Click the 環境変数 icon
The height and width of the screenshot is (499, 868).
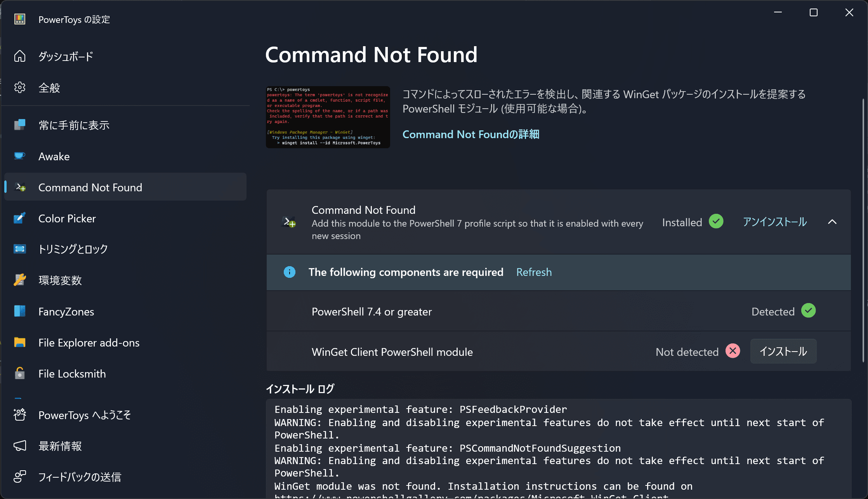[20, 280]
